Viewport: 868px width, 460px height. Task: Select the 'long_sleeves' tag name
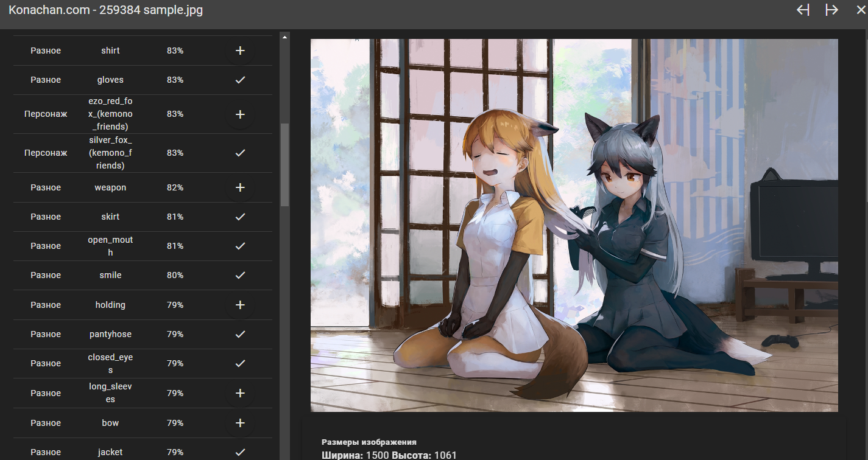(110, 393)
